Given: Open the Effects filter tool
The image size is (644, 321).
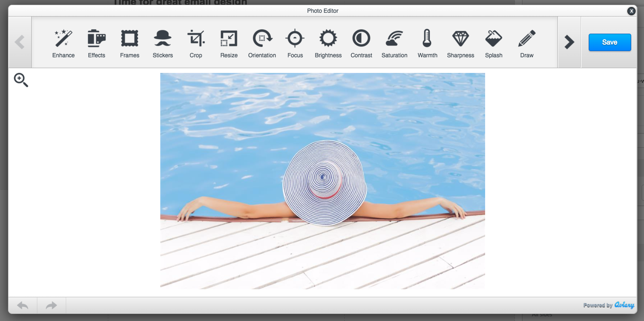Looking at the screenshot, I should (96, 43).
